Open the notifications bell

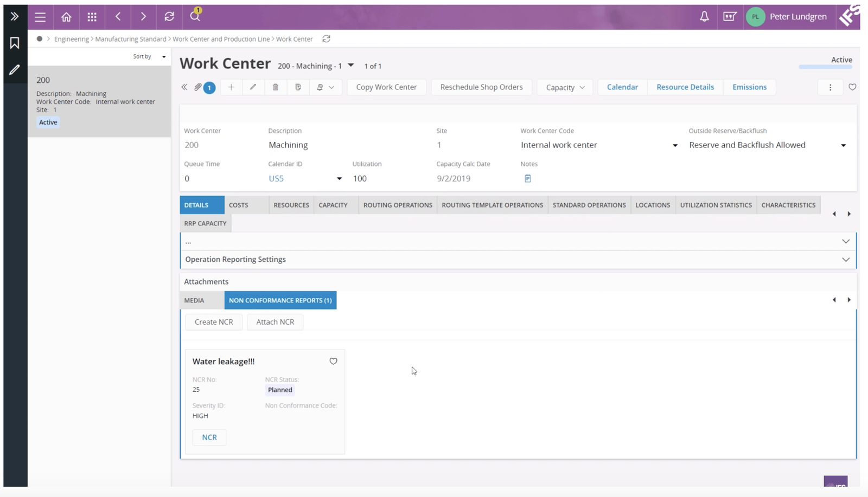coord(704,17)
